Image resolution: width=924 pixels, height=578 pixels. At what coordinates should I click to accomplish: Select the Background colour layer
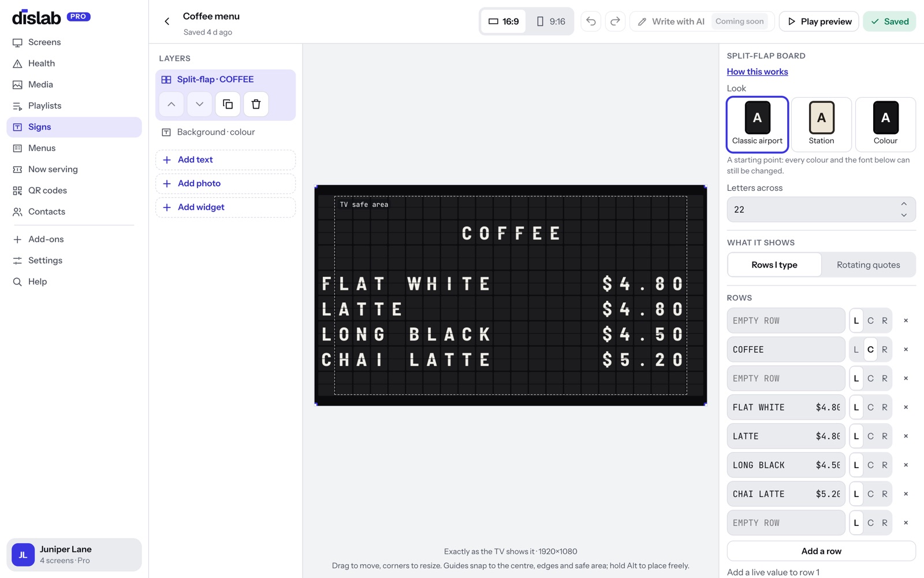[225, 132]
